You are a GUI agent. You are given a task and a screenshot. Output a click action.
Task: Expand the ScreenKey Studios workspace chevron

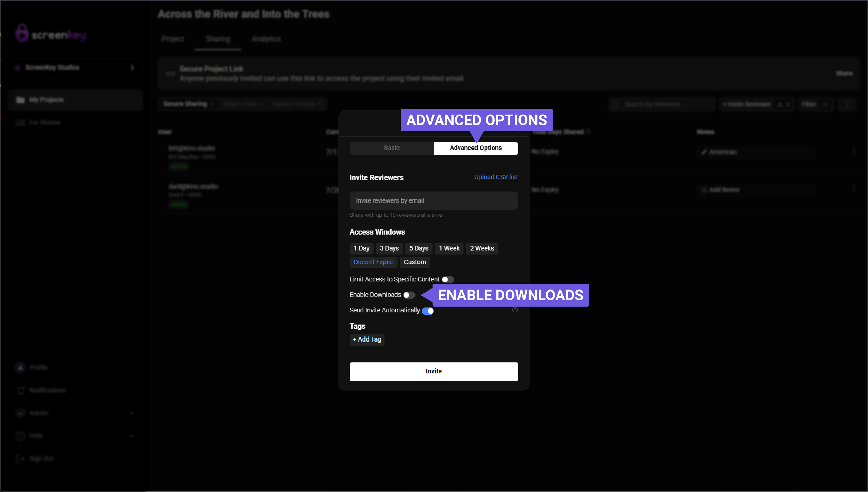(x=132, y=68)
